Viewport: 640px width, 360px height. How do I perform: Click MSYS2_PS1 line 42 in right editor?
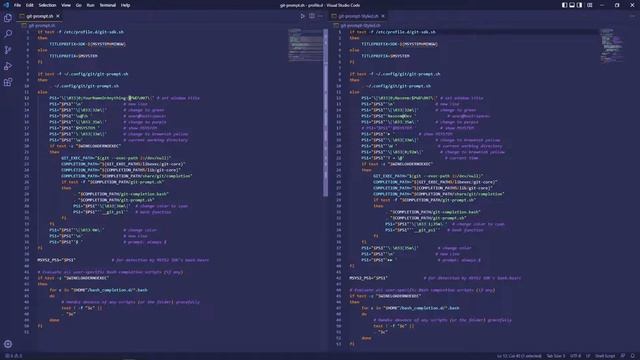tap(435, 278)
